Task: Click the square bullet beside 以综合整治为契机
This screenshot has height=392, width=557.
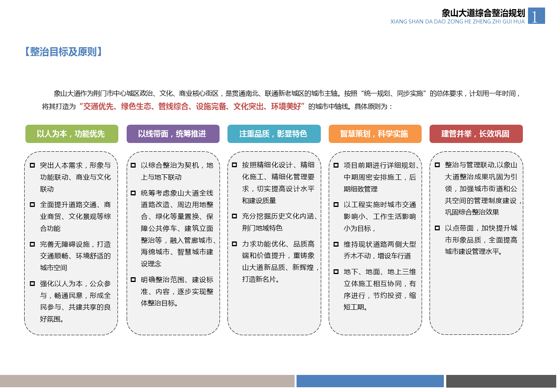Action: 133,165
